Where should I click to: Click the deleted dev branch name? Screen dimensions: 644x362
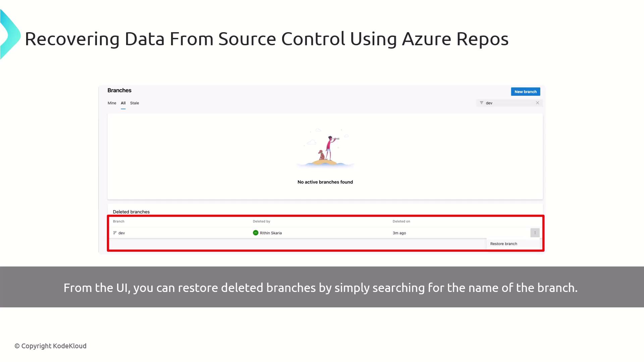[x=122, y=233]
